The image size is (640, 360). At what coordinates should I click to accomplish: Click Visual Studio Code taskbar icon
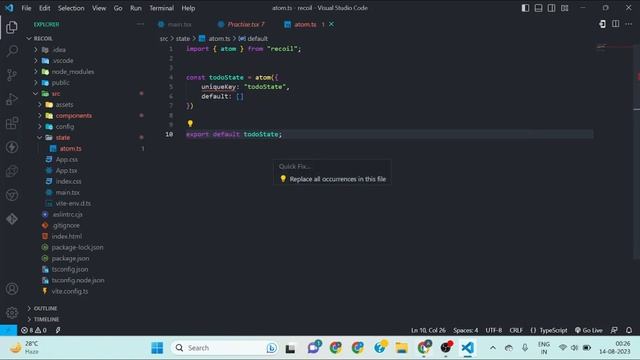(468, 348)
